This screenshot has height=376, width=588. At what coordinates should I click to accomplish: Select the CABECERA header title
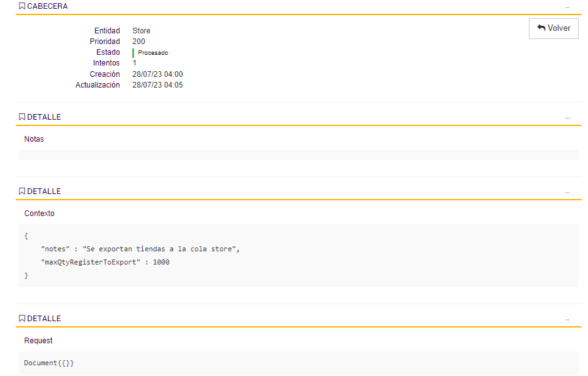point(49,6)
